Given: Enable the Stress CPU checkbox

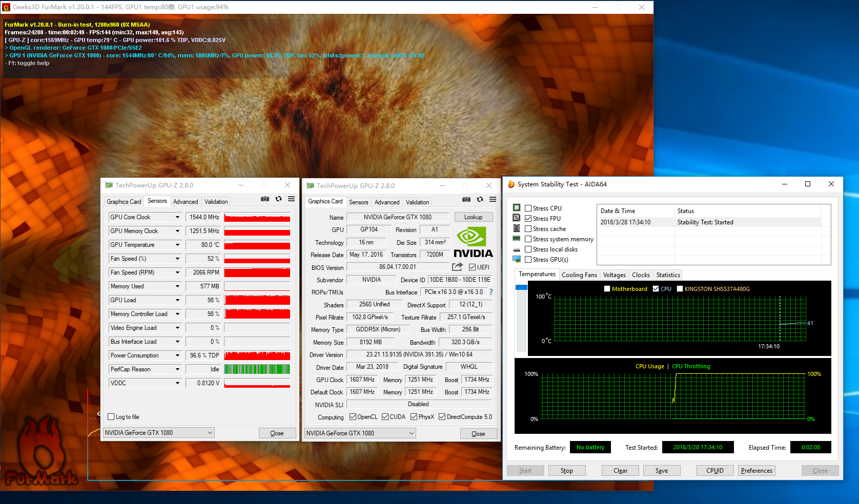Looking at the screenshot, I should pos(528,208).
